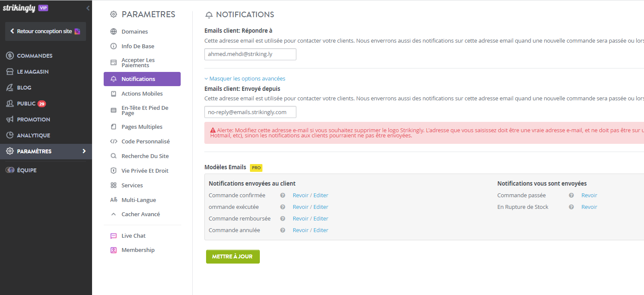The width and height of the screenshot is (644, 295).
Task: Open the Live Chat icon
Action: (x=114, y=236)
